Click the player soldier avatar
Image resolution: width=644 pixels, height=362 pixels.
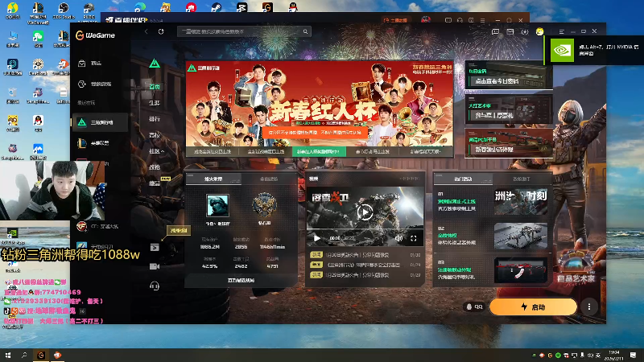pos(217,205)
